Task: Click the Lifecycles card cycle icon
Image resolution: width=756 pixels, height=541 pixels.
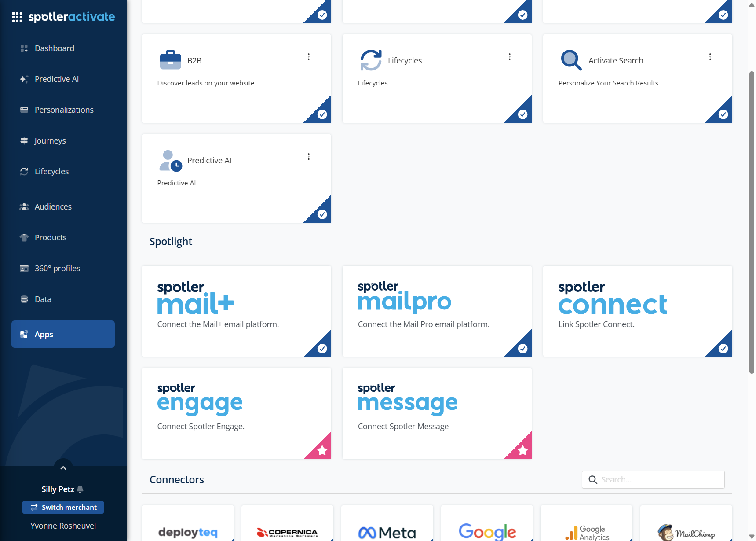Action: pyautogui.click(x=371, y=60)
